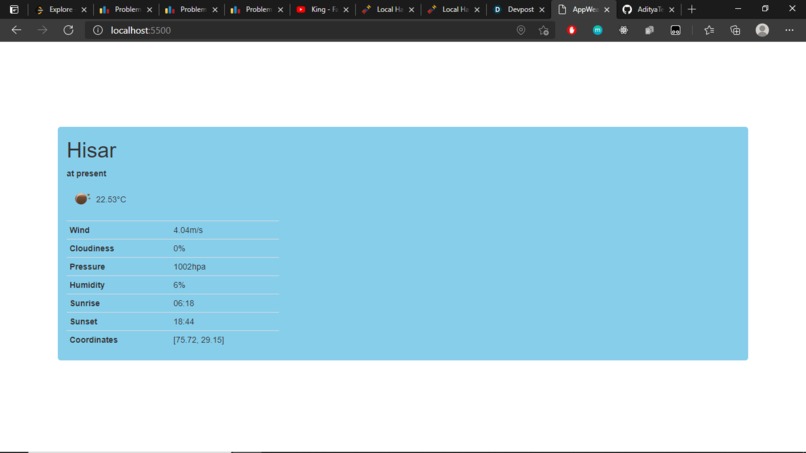Image resolution: width=806 pixels, height=453 pixels.
Task: Close the Explore tab
Action: click(x=84, y=10)
